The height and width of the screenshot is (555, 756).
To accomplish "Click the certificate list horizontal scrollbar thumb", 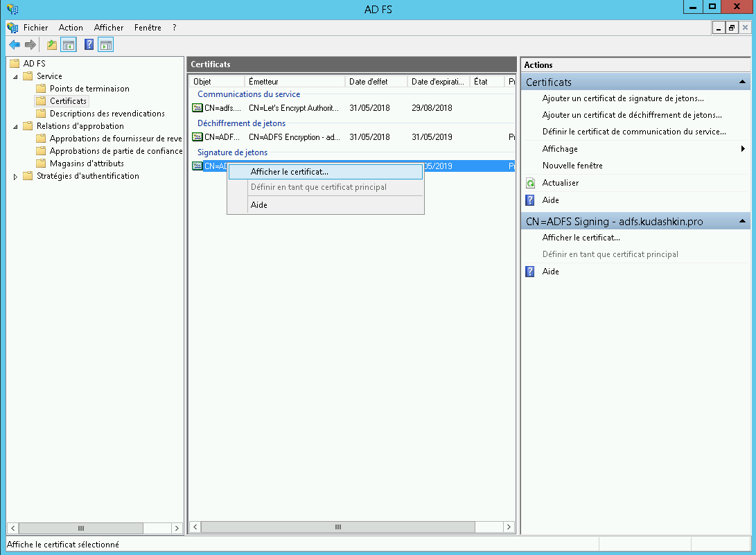I will [x=338, y=527].
